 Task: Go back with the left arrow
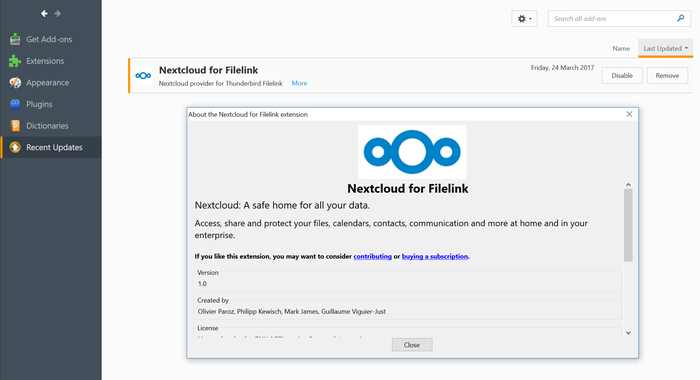click(x=44, y=14)
